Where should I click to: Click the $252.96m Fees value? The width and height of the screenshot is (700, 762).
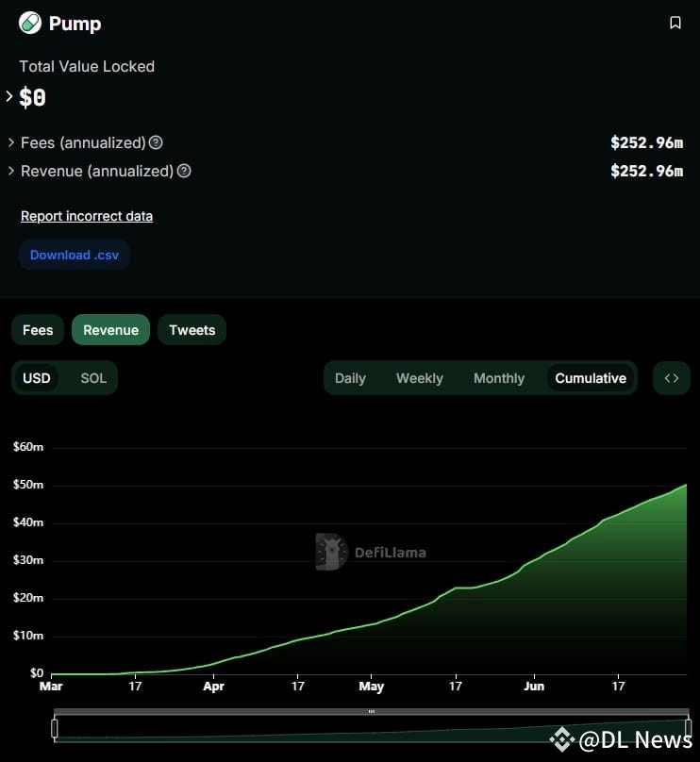[x=647, y=143]
